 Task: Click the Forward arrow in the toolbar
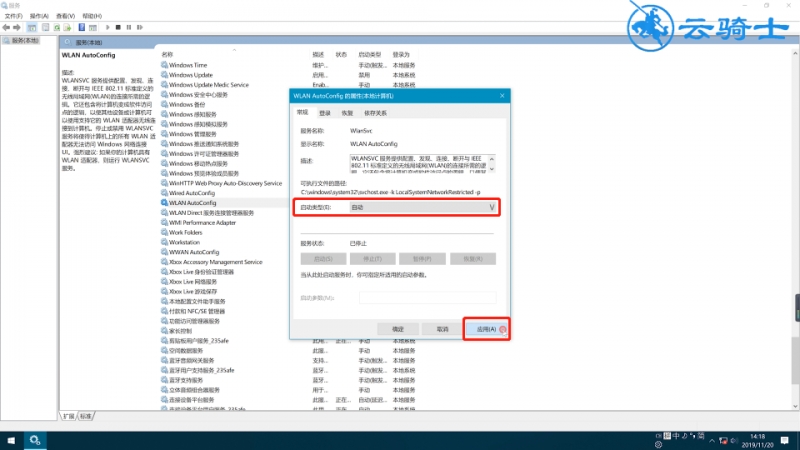pyautogui.click(x=17, y=28)
